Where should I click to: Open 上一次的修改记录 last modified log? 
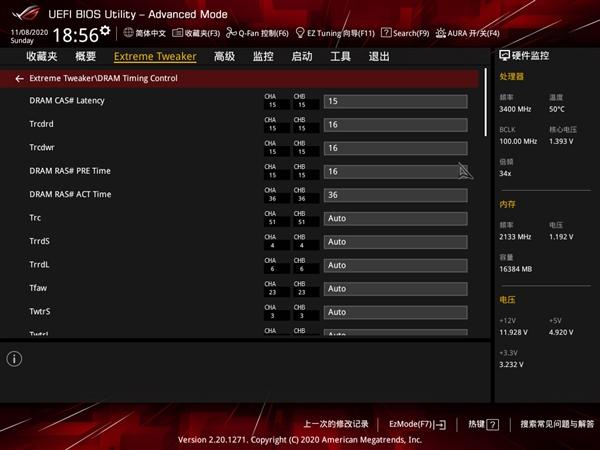pyautogui.click(x=336, y=424)
